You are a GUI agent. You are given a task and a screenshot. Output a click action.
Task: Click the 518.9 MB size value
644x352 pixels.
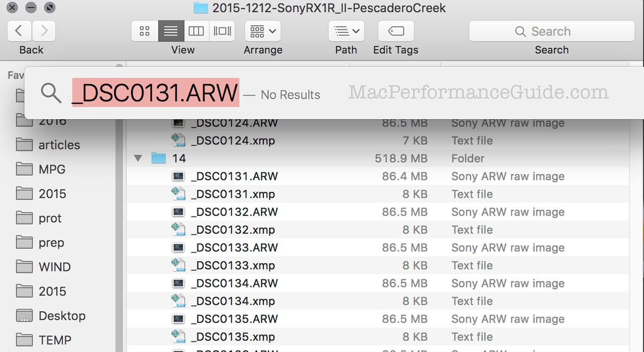(402, 159)
